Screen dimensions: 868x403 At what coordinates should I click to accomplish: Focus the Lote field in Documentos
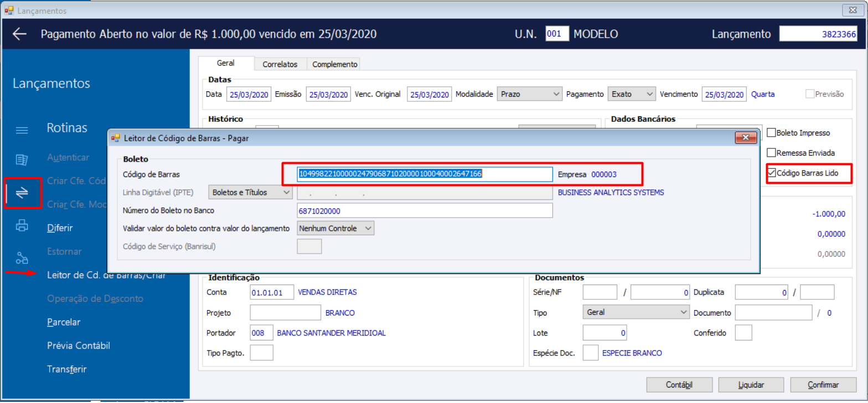605,333
